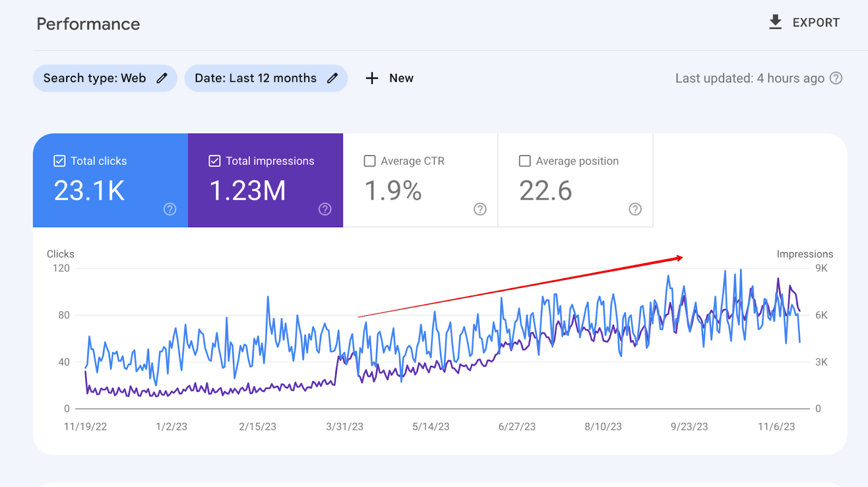Select the 1.23M total impressions value
Screen dimensions: 868x487
[x=247, y=191]
